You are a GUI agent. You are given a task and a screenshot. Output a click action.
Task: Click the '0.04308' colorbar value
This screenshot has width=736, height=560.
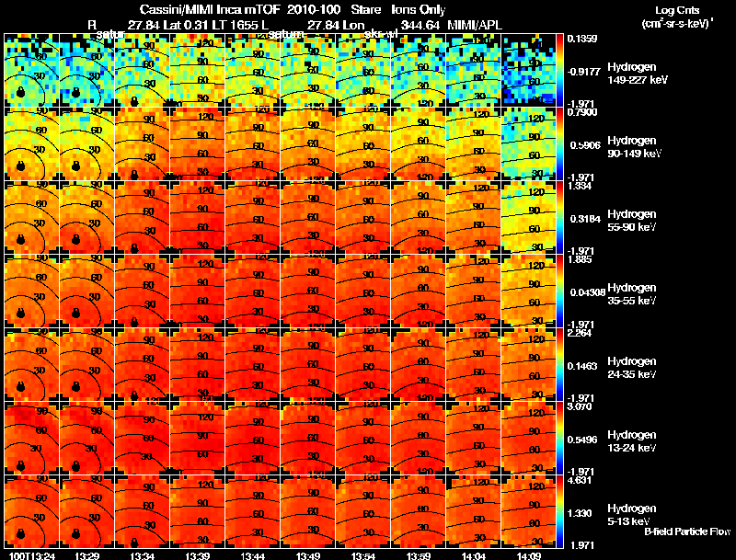587,292
